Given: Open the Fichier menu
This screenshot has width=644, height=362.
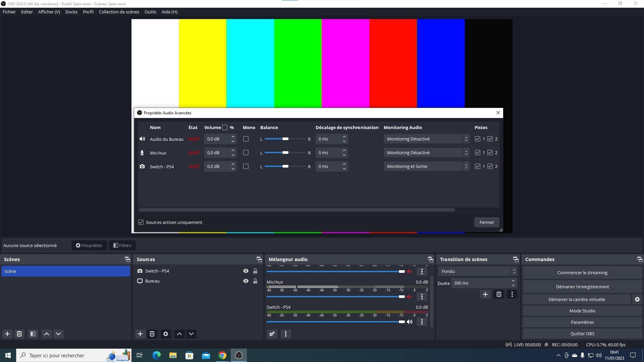Looking at the screenshot, I should [9, 12].
